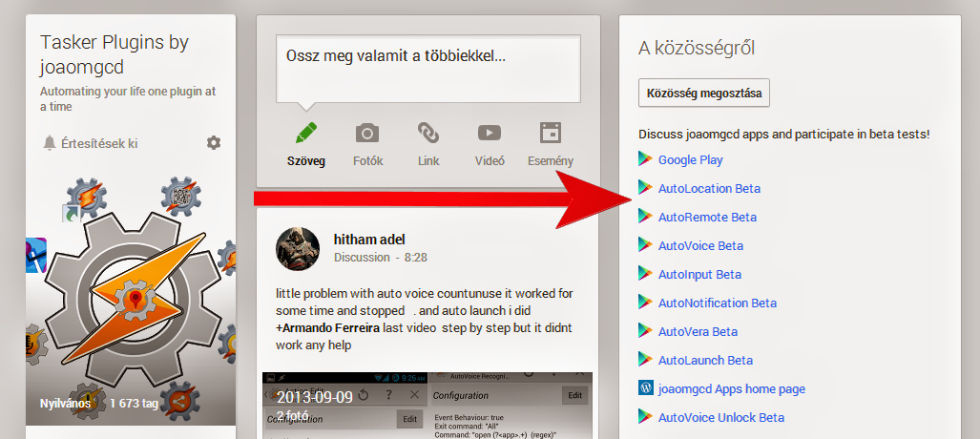
Task: Open hitham adel's profile avatar
Action: (298, 248)
